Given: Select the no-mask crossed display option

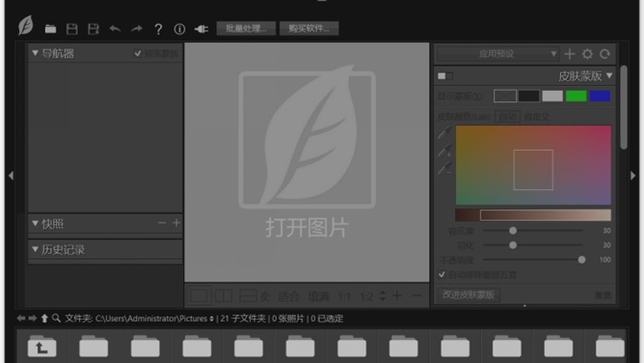Looking at the screenshot, I should pyautogui.click(x=505, y=96).
